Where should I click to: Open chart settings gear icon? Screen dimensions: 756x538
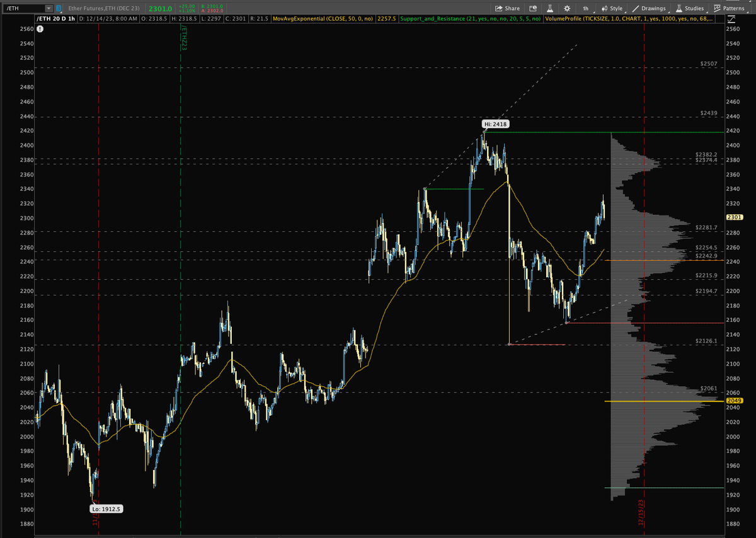[x=567, y=8]
